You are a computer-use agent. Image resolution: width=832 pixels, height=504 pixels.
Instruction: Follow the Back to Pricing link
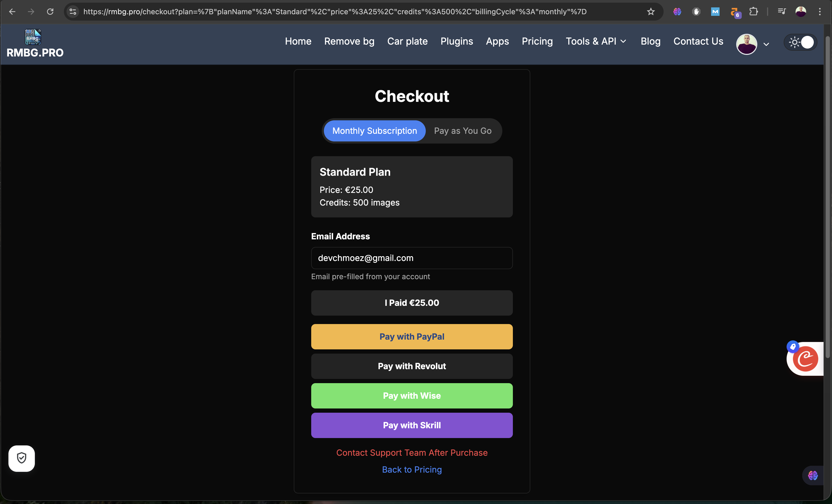pos(412,470)
